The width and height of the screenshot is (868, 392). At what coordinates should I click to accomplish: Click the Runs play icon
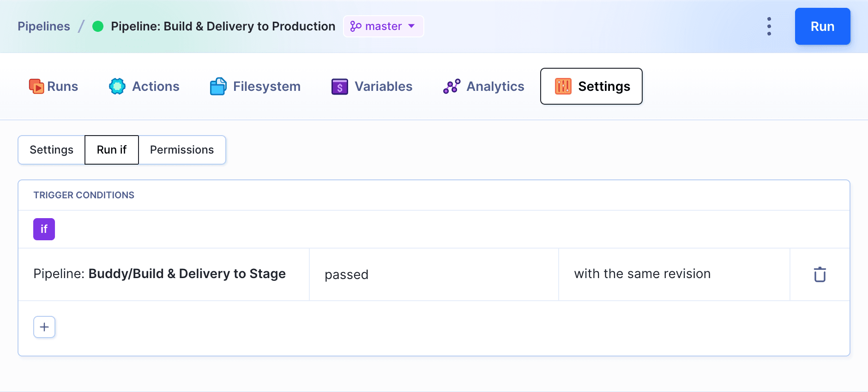click(x=36, y=86)
